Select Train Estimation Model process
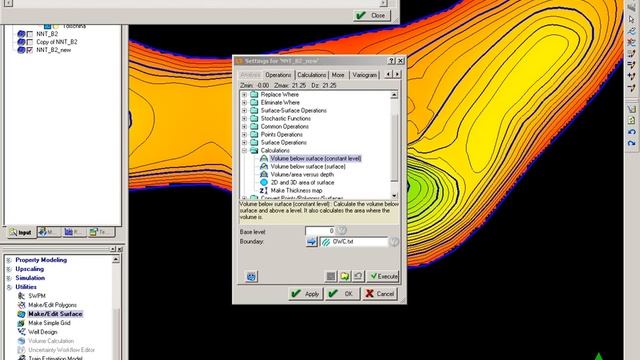 55,358
